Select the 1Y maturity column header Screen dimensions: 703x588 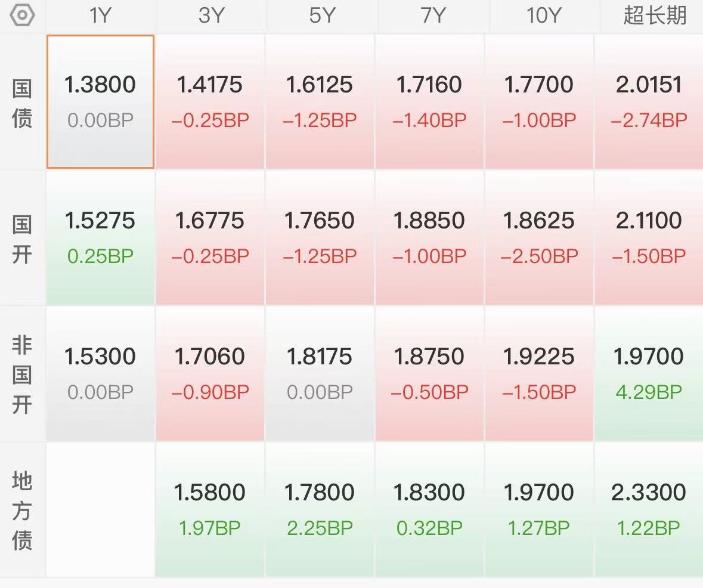[x=100, y=16]
